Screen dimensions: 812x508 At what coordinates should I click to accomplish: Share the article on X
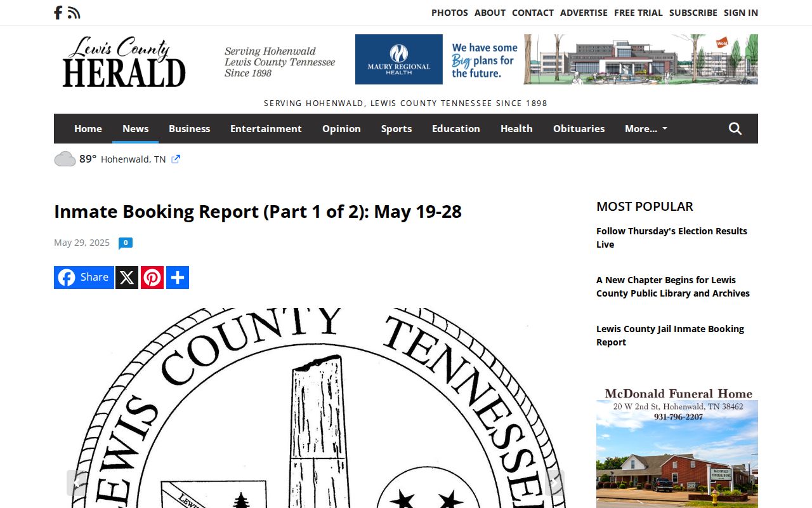pos(127,277)
